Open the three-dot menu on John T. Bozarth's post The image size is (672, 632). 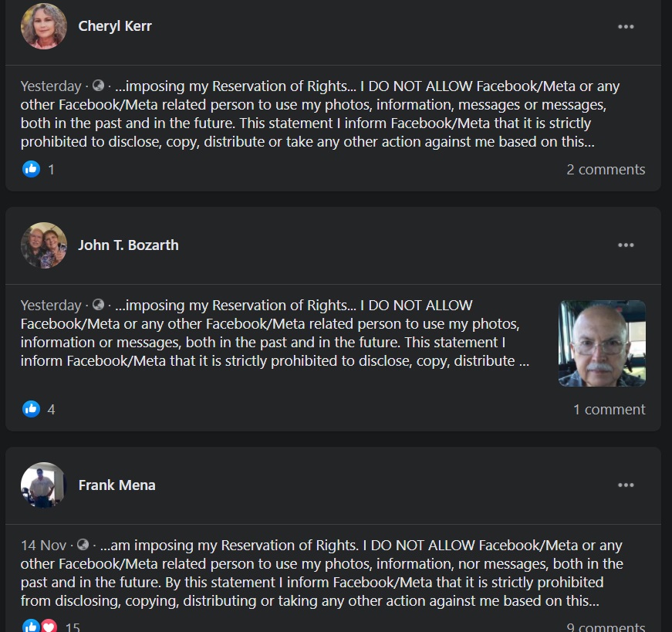point(626,245)
